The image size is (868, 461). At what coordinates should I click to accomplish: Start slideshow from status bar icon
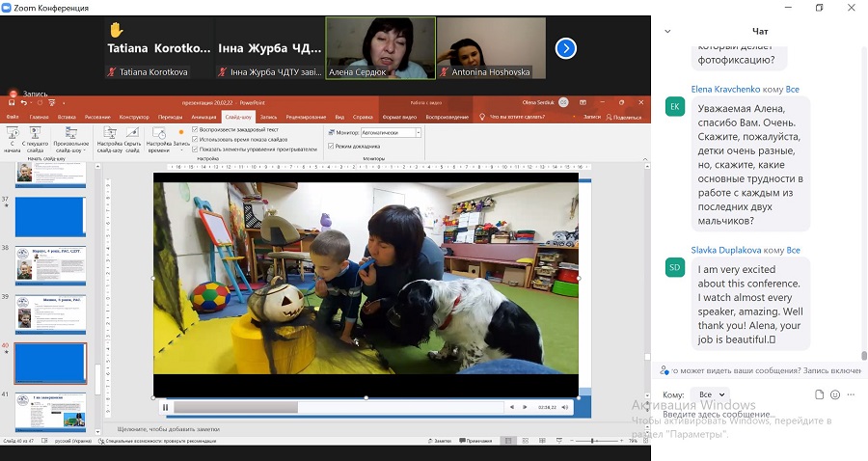[559, 441]
